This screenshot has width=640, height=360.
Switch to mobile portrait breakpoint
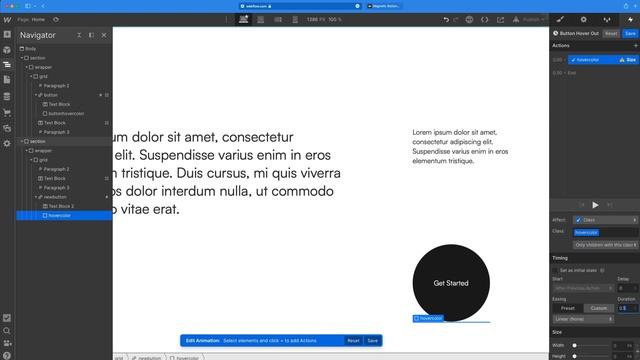[x=295, y=19]
